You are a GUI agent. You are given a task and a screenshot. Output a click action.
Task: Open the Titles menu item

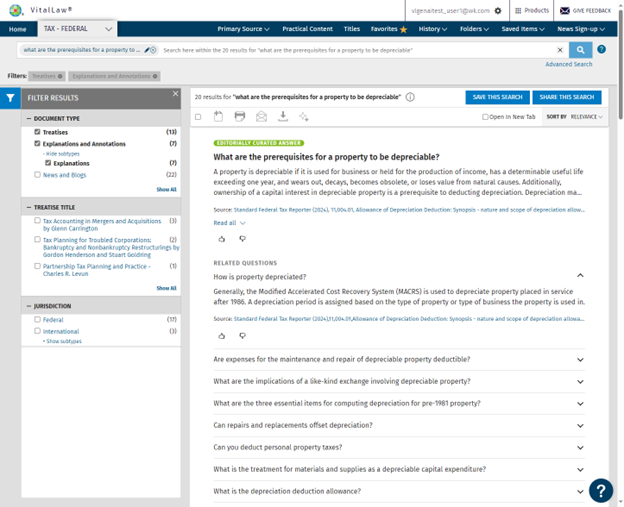(x=351, y=29)
